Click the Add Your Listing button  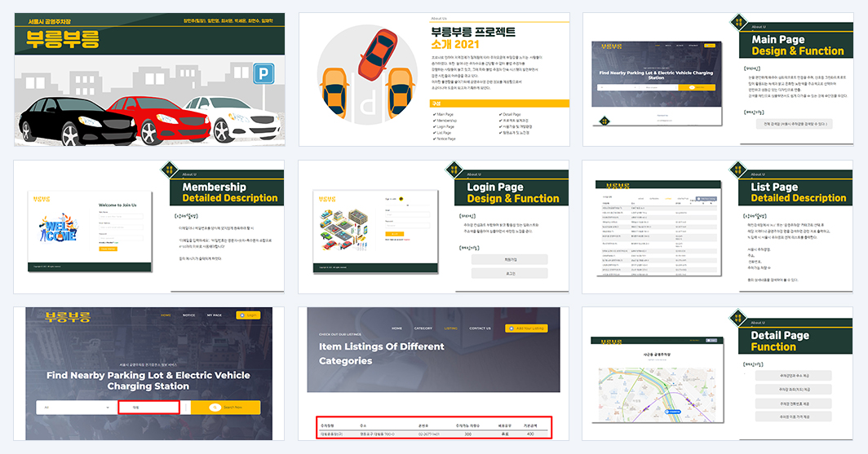pos(526,328)
